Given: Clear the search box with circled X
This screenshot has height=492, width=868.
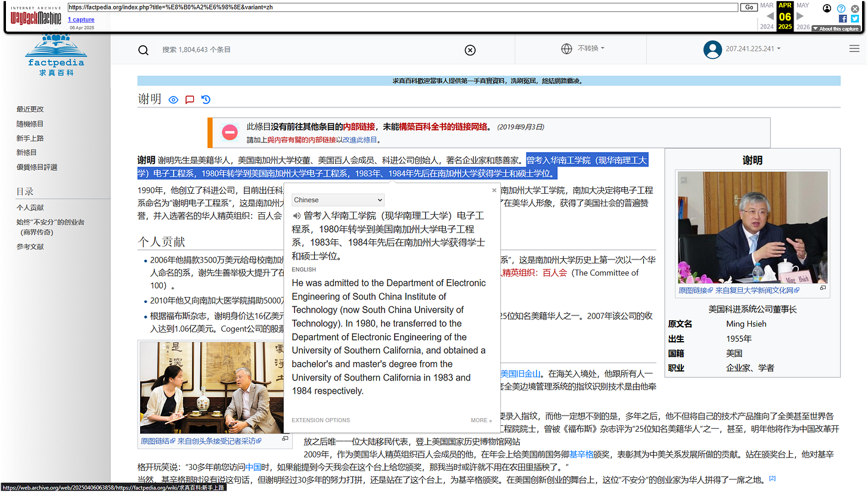Looking at the screenshot, I should [470, 49].
